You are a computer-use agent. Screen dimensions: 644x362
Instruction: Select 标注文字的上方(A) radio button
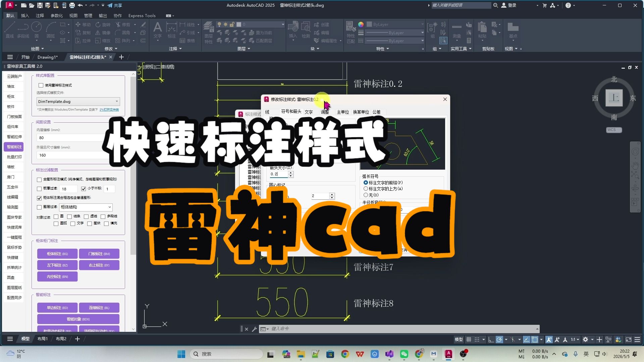(x=366, y=189)
